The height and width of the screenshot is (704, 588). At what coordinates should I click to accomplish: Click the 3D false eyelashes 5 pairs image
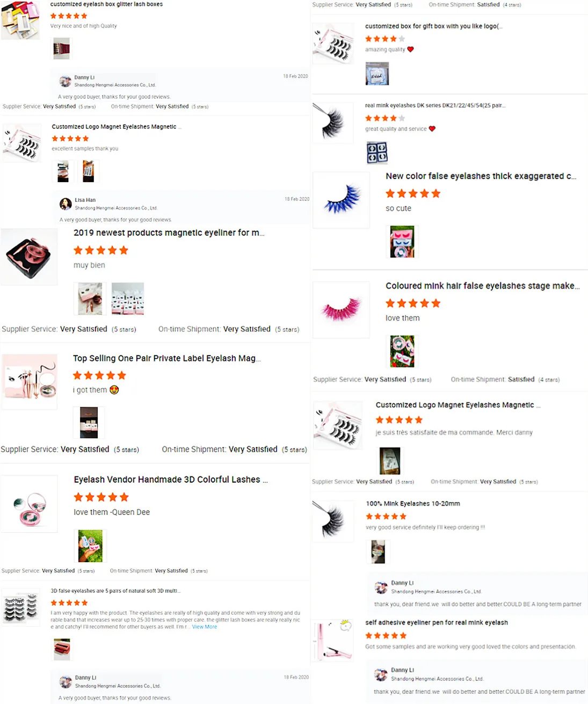[x=21, y=607]
